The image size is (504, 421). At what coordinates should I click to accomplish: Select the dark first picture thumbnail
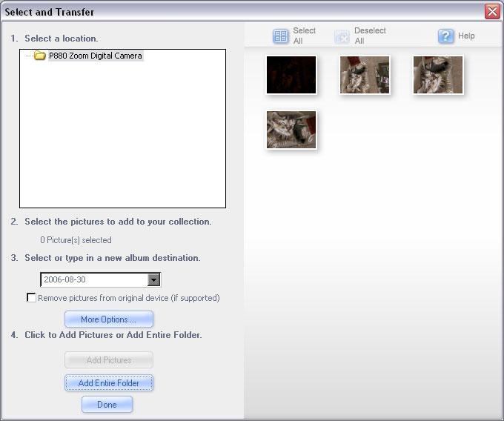(x=291, y=75)
